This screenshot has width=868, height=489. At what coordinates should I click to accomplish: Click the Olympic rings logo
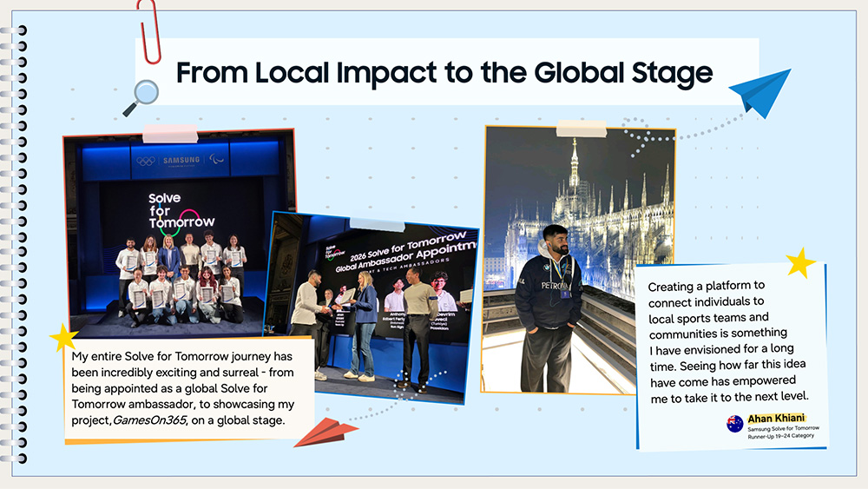coord(146,162)
